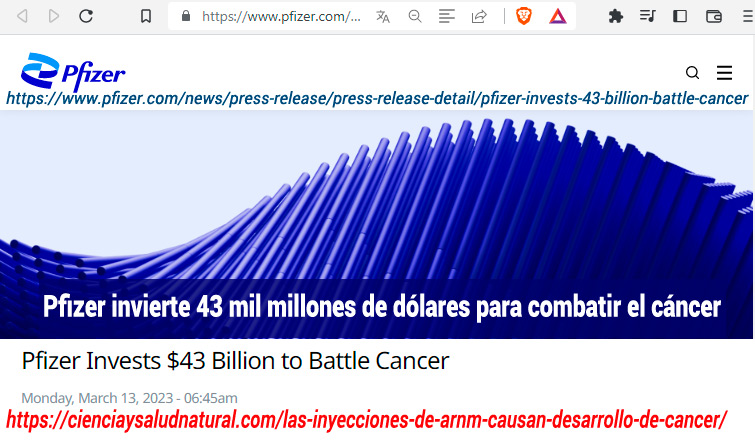Open the media playlist control icon

point(648,16)
